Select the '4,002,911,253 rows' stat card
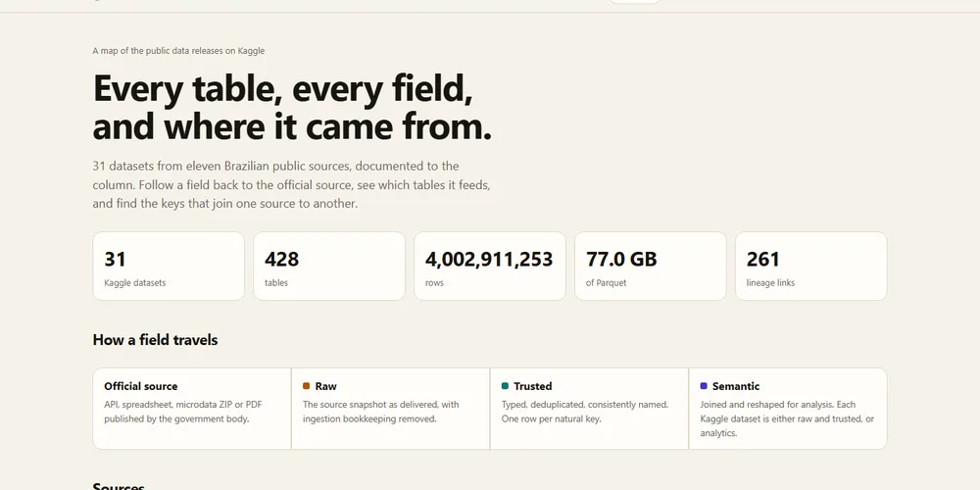 point(490,267)
